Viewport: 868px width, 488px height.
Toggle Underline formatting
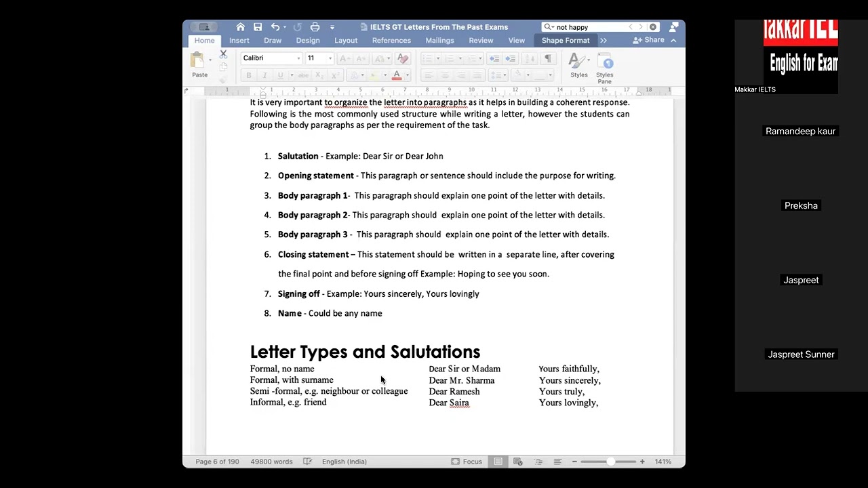(280, 75)
